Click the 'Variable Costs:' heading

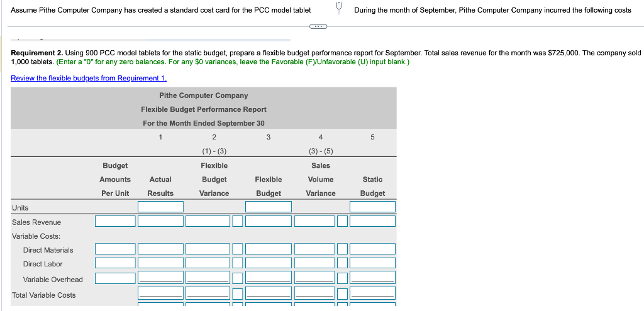coord(36,236)
